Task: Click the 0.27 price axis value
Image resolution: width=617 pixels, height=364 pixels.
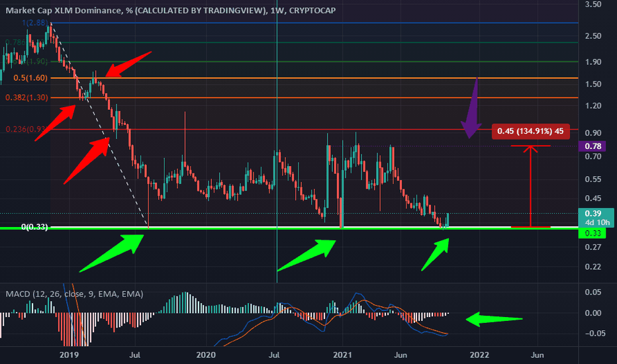Action: pos(593,247)
